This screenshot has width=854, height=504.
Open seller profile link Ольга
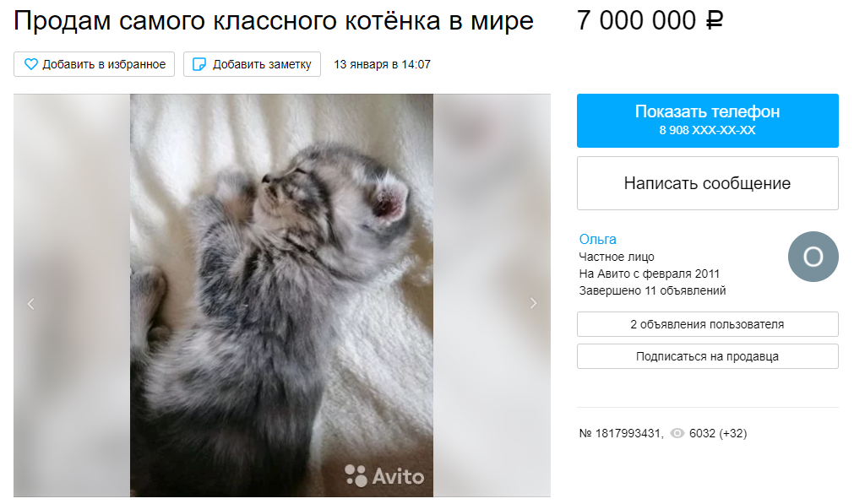point(597,239)
